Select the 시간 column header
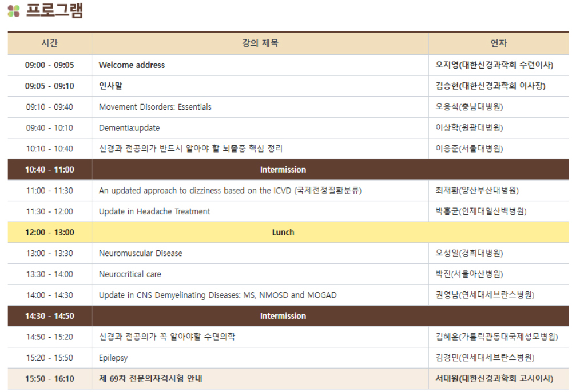Screen dimensions: 572x392 tap(50, 43)
